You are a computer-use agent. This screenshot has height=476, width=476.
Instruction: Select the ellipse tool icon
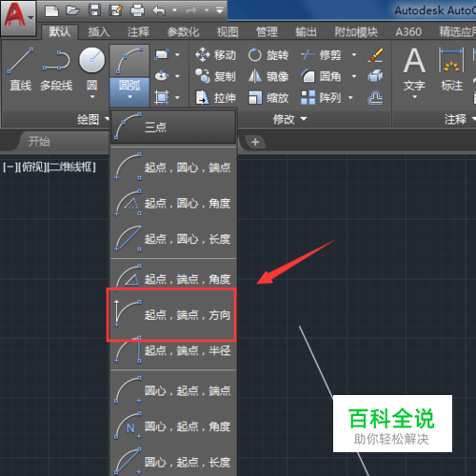[162, 76]
